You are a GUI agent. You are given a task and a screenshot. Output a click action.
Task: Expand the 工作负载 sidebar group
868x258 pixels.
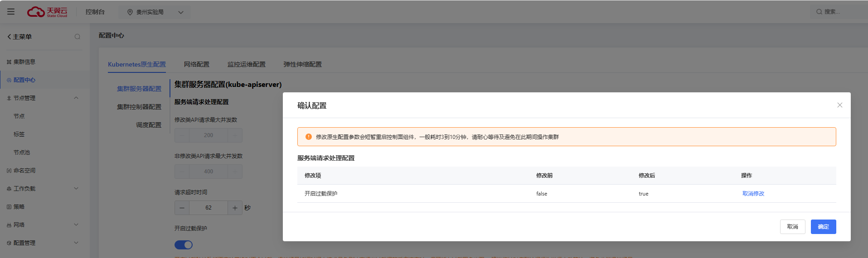(76, 188)
